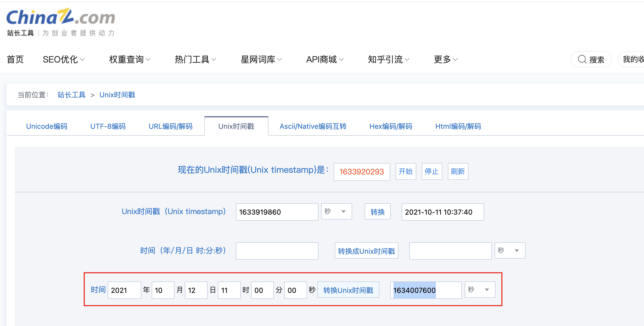Click the search magnifier icon
644x326 pixels.
click(x=582, y=59)
